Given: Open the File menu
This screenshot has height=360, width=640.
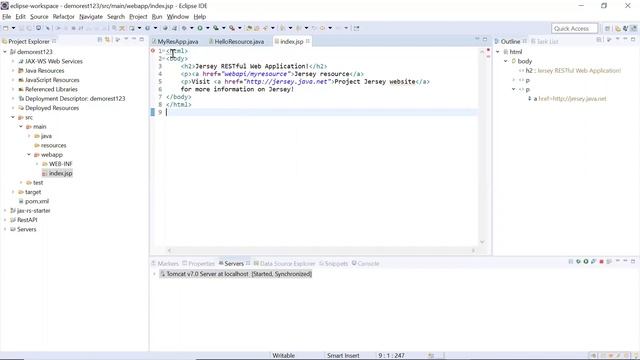Looking at the screenshot, I should pos(7,17).
